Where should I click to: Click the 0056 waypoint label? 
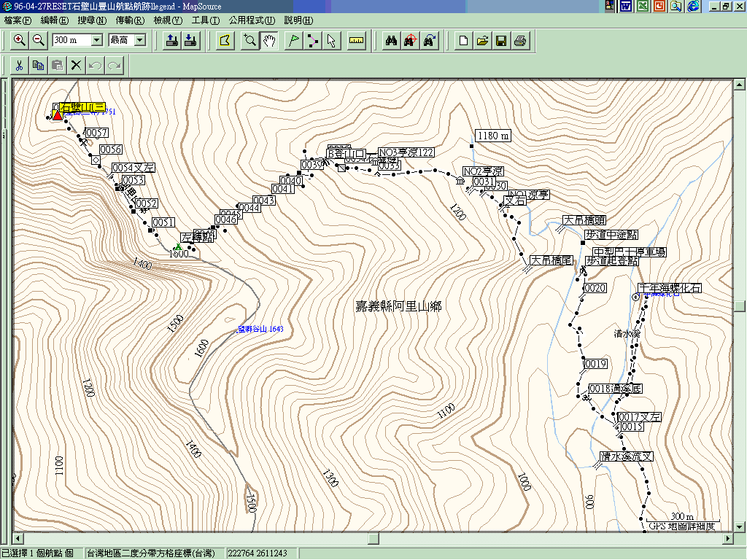point(111,149)
